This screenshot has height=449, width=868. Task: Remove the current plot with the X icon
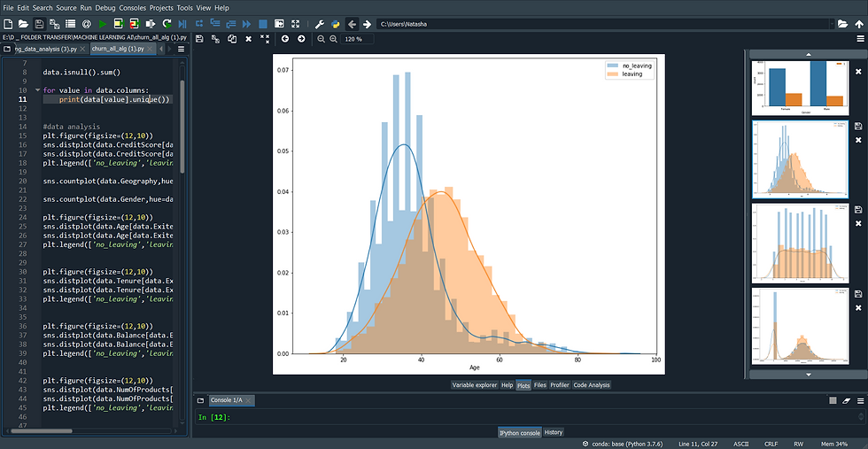249,39
